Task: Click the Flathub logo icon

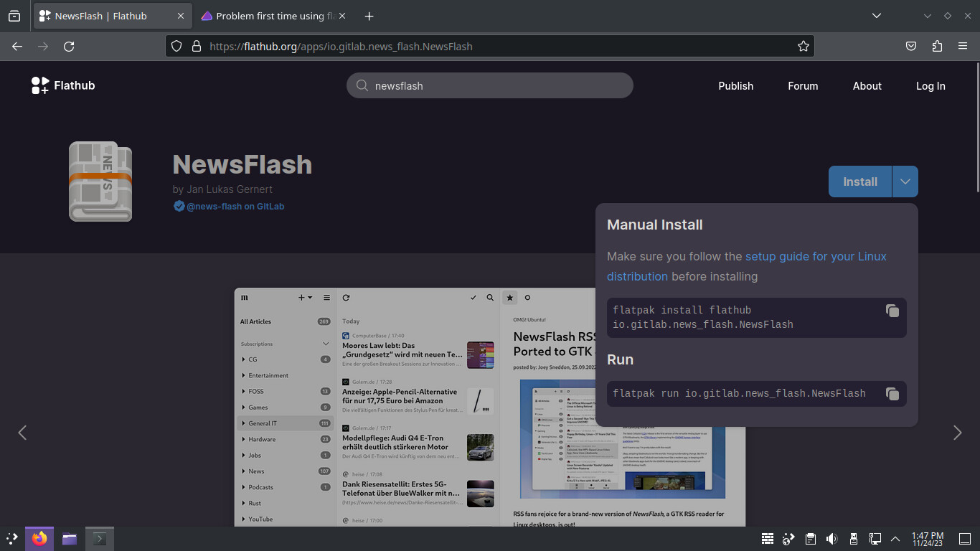Action: tap(38, 85)
